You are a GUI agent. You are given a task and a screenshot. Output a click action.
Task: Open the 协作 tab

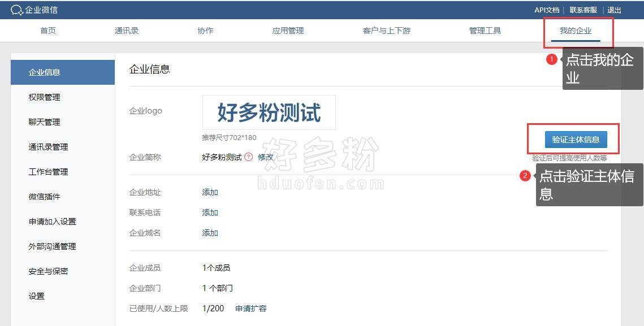click(x=205, y=31)
